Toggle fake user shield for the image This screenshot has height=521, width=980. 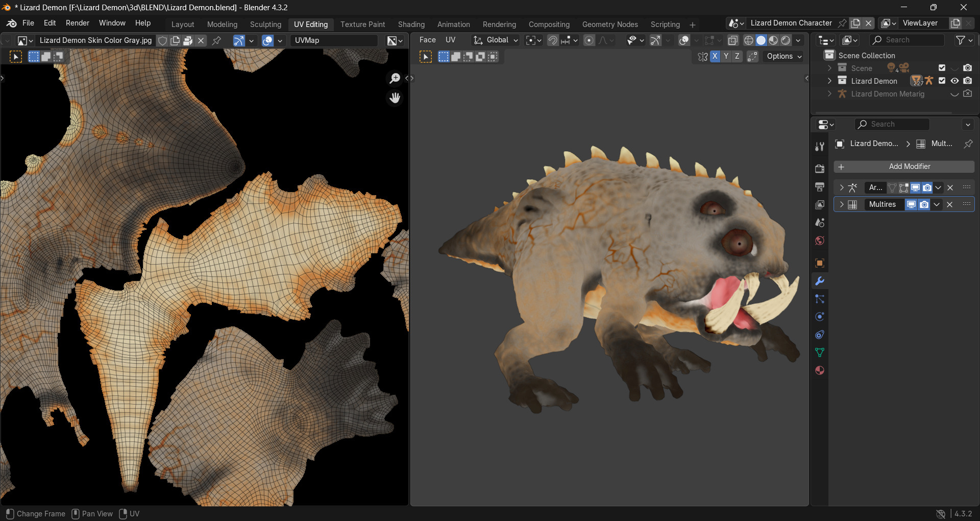pos(162,40)
